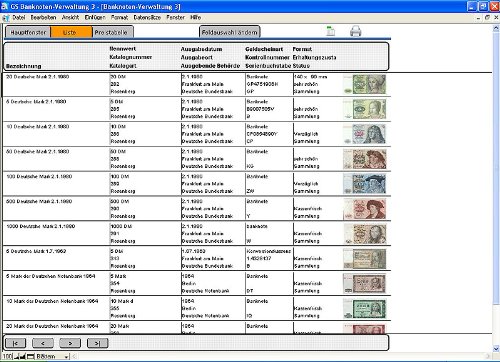Click the Kontrollnummer header label
This screenshot has height=362, width=500.
(x=267, y=57)
